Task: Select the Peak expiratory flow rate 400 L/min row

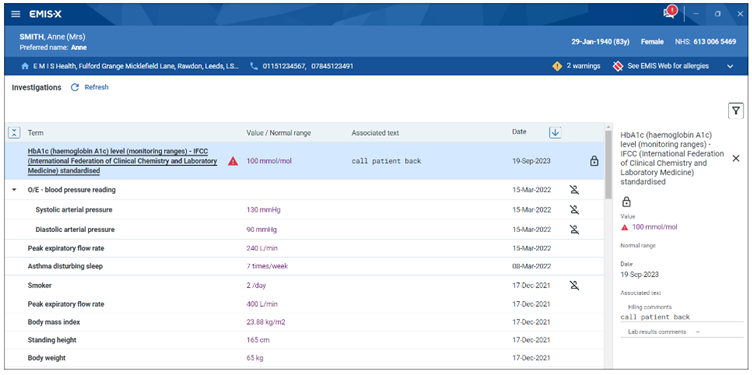Action: 305,304
